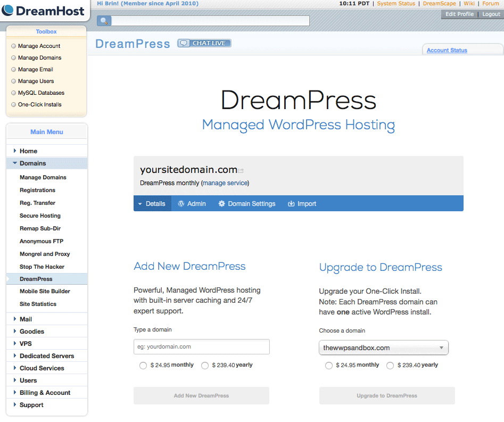Select DreamPress in the Domains submenu

coord(47,279)
